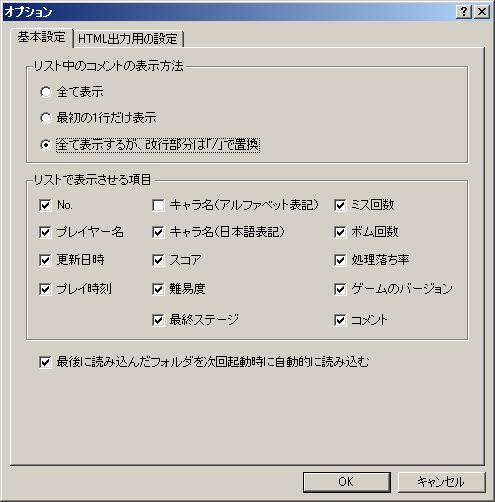Toggle the プレイ時刻 checkbox
This screenshot has width=495, height=502.
click(x=45, y=289)
